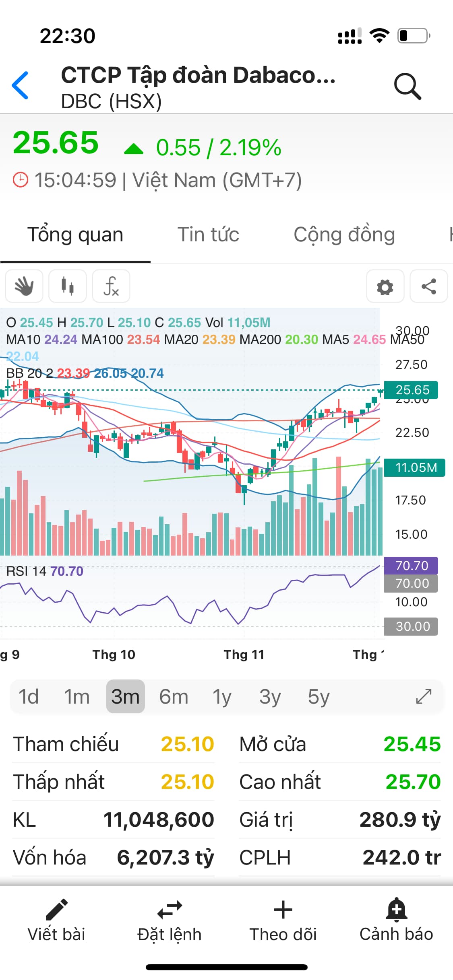Select 1m timeframe
The width and height of the screenshot is (453, 980).
(77, 696)
